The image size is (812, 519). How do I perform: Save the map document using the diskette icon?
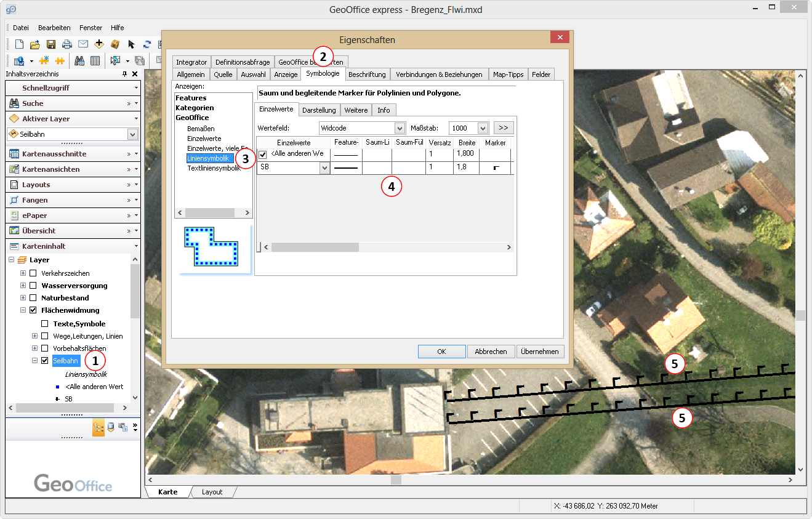(51, 44)
